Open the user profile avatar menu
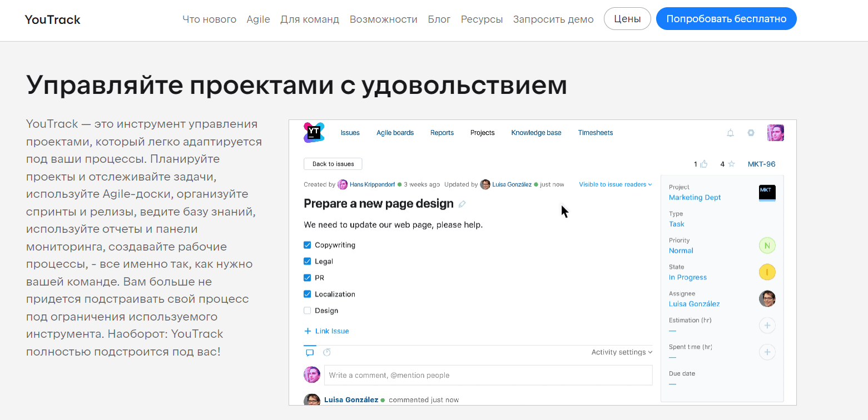 [776, 133]
